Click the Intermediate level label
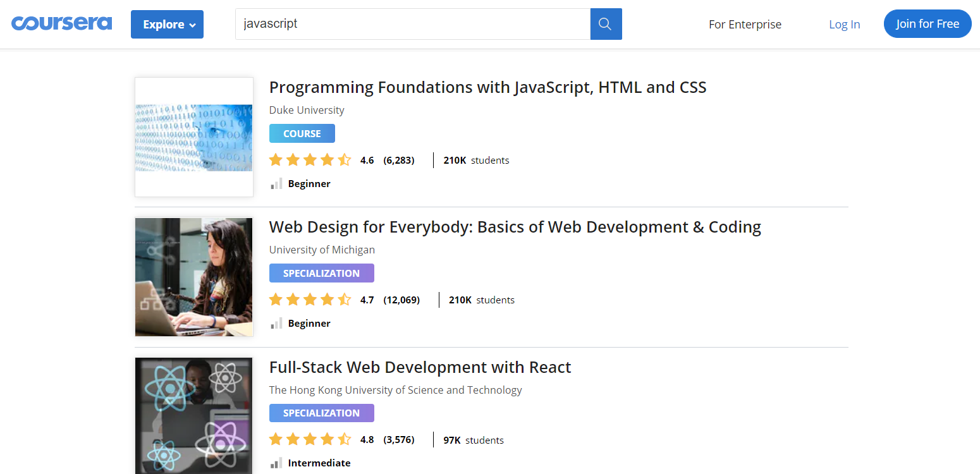 pyautogui.click(x=319, y=463)
